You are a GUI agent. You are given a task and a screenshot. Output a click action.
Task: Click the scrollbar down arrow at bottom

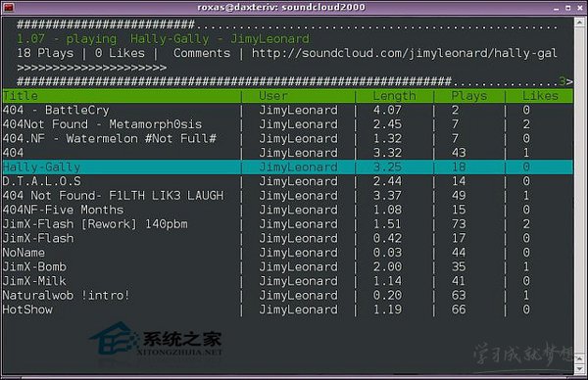click(x=579, y=369)
